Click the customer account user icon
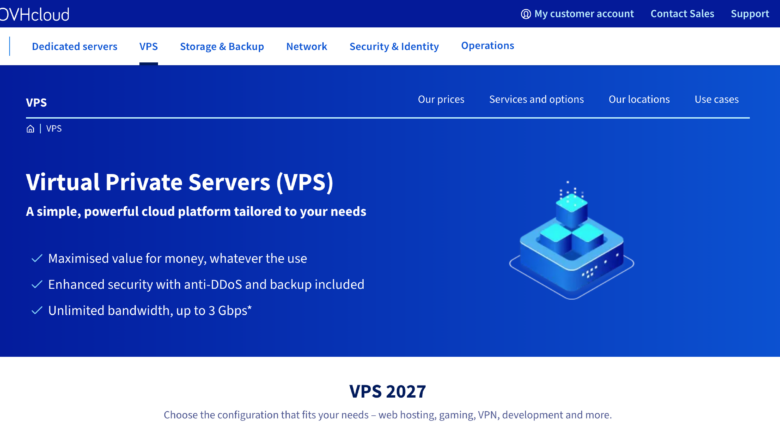This screenshot has height=440, width=780. pos(526,14)
